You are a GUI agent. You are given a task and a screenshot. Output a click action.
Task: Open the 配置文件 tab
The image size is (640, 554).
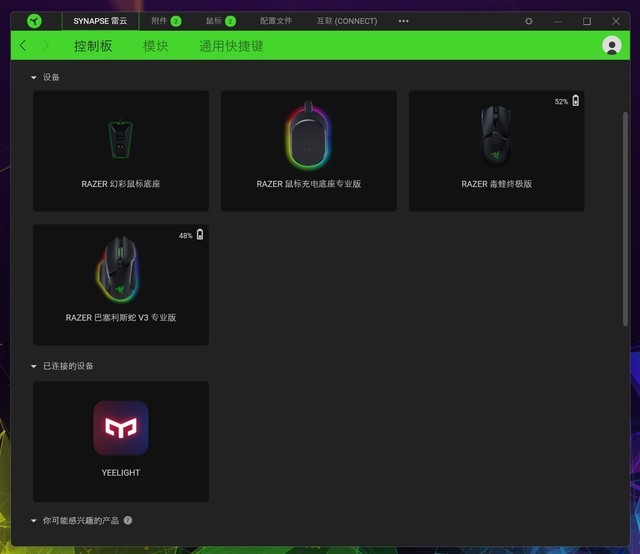[x=276, y=21]
